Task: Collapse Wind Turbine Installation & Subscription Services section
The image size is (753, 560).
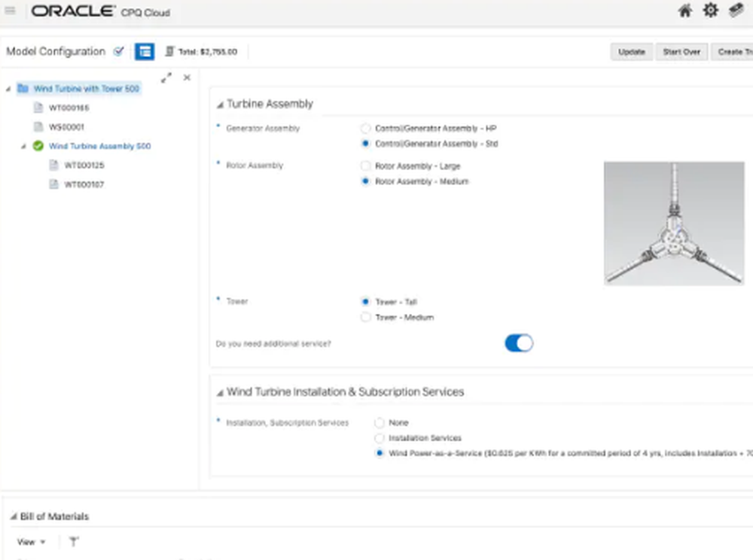Action: (x=220, y=393)
